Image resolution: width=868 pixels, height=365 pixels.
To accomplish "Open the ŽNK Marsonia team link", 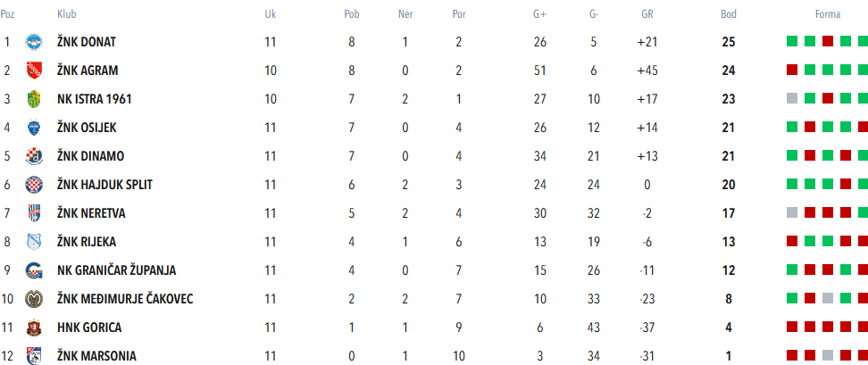I will click(x=96, y=356).
